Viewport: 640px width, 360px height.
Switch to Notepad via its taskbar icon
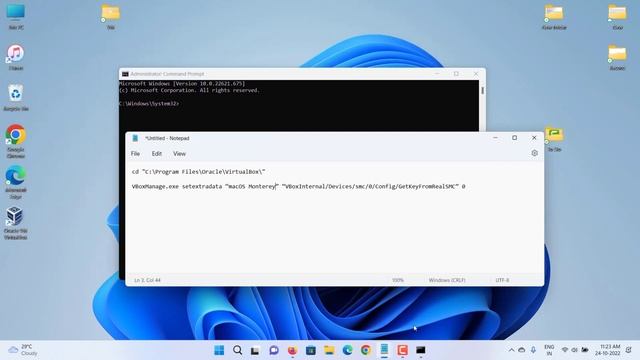click(384, 350)
